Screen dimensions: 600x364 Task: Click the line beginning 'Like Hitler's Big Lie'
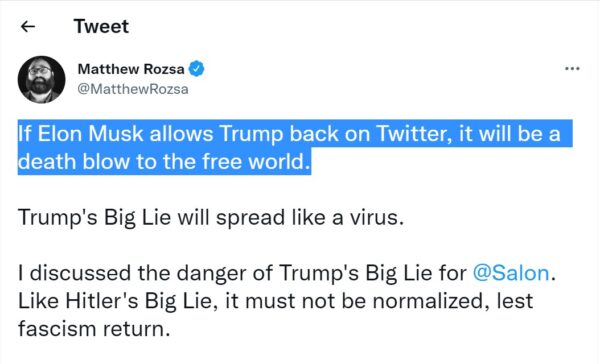tap(275, 301)
